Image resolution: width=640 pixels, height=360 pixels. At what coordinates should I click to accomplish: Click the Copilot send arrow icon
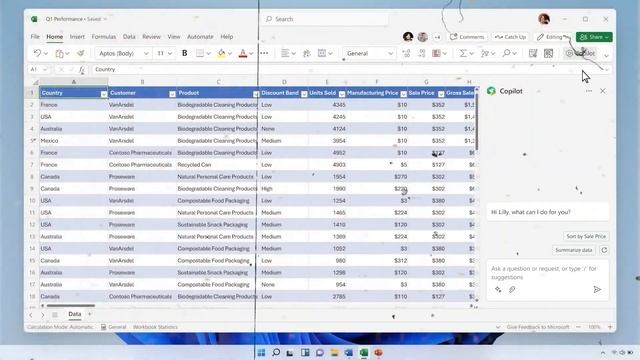pyautogui.click(x=597, y=289)
